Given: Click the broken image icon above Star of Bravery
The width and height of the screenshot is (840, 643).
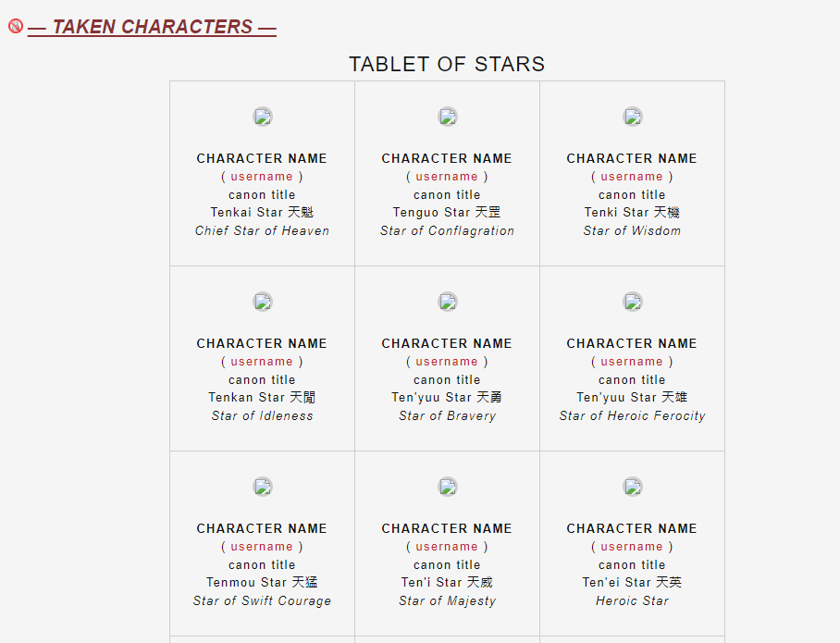Looking at the screenshot, I should coord(448,302).
